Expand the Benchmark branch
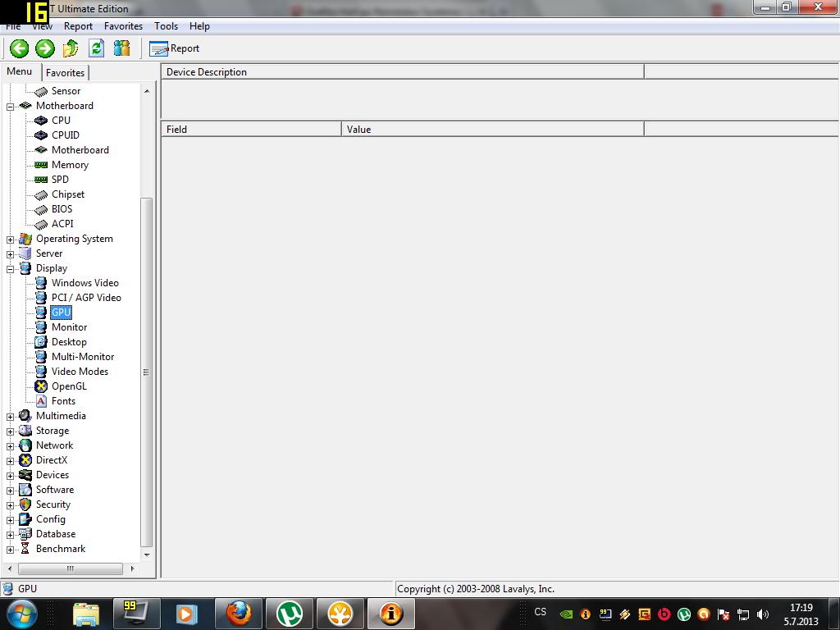 [10, 550]
